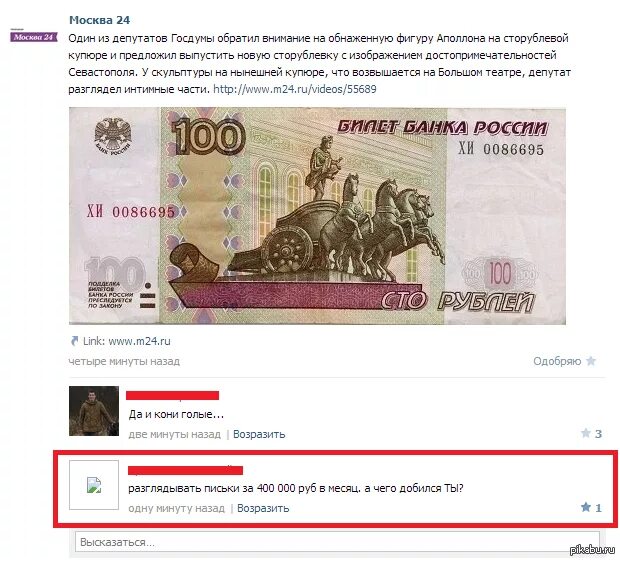620x561 pixels.
Task: Follow the Link: www.m24.ru attachment
Action: (x=127, y=341)
